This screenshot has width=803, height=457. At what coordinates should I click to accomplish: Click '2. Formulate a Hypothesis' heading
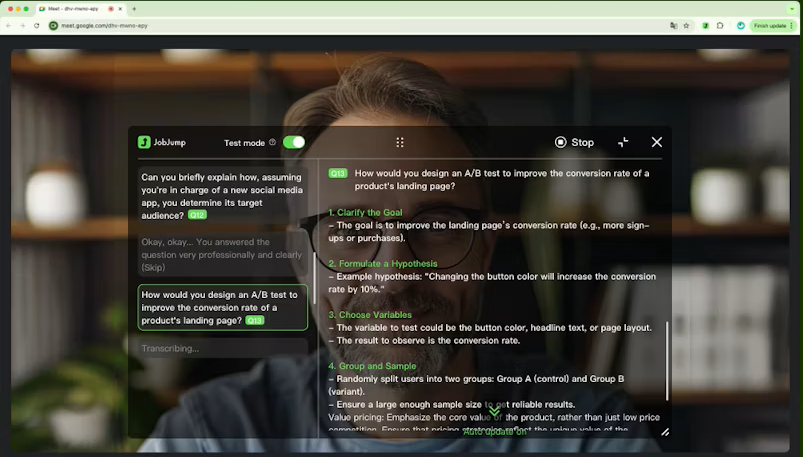click(383, 264)
